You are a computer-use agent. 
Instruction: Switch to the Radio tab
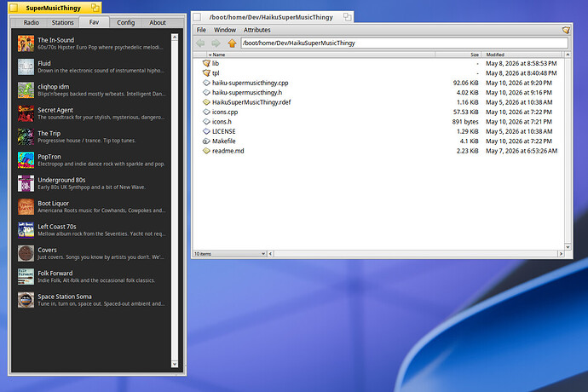[x=32, y=22]
